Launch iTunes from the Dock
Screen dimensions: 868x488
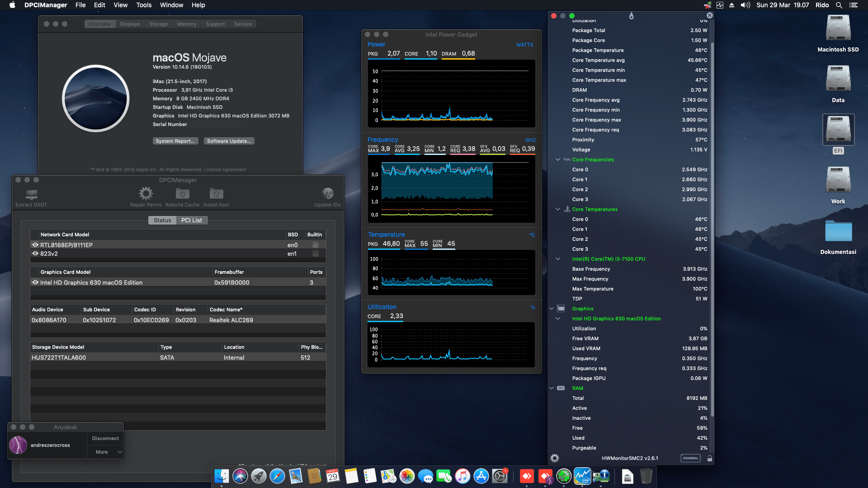click(462, 476)
